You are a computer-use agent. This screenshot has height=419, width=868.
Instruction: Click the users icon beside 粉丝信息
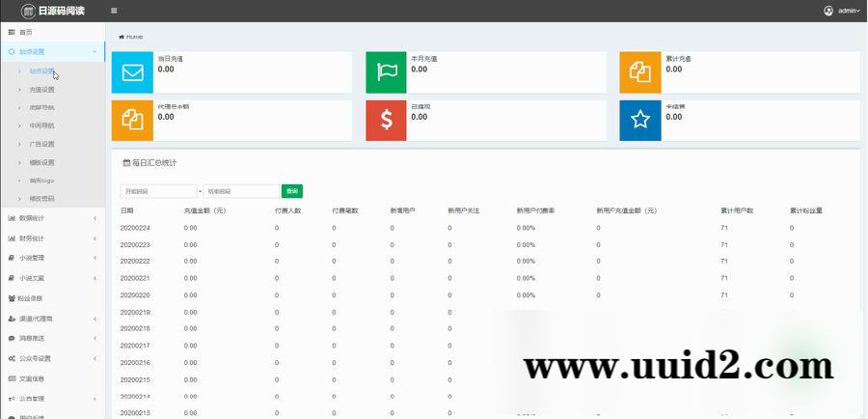click(x=12, y=298)
